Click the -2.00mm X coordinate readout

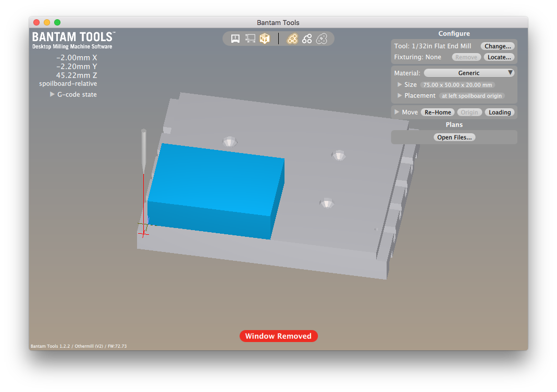(77, 57)
